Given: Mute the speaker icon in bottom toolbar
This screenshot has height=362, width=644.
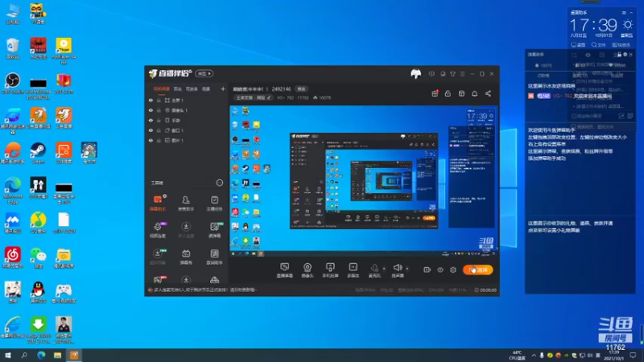Looking at the screenshot, I should [397, 269].
